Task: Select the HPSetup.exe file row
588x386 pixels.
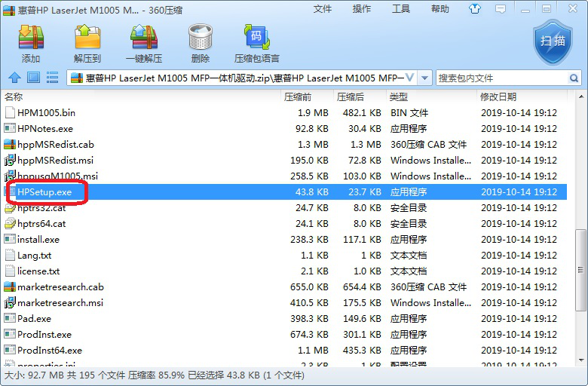Action: 285,191
